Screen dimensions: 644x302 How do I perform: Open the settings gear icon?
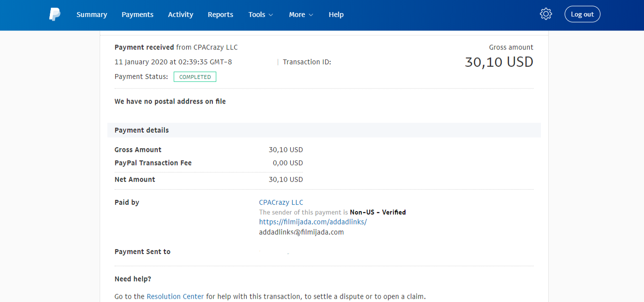tap(546, 14)
